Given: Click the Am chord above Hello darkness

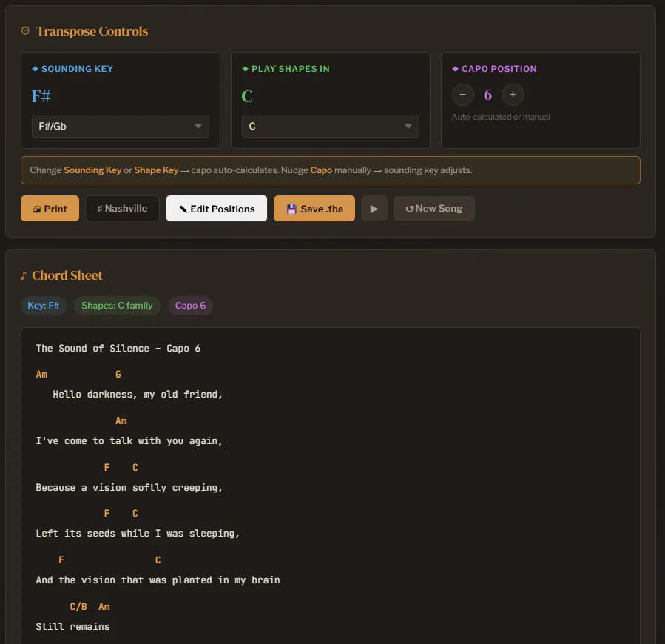Looking at the screenshot, I should point(41,375).
